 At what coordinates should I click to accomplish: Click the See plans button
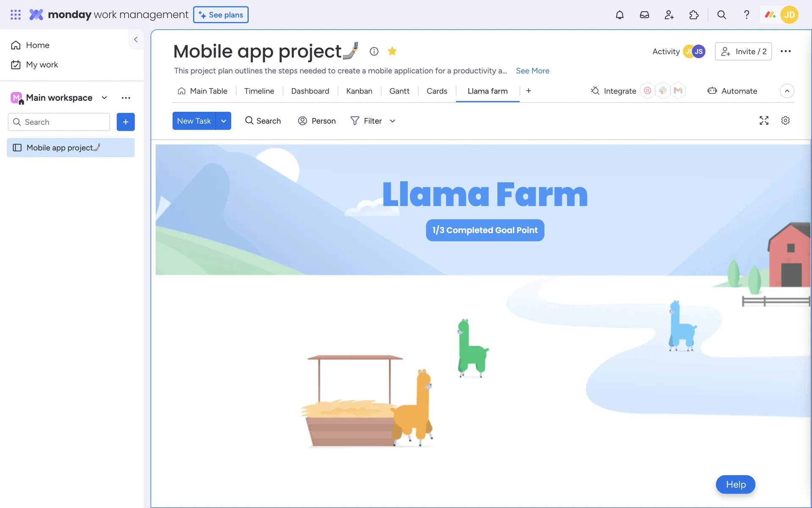pos(221,15)
